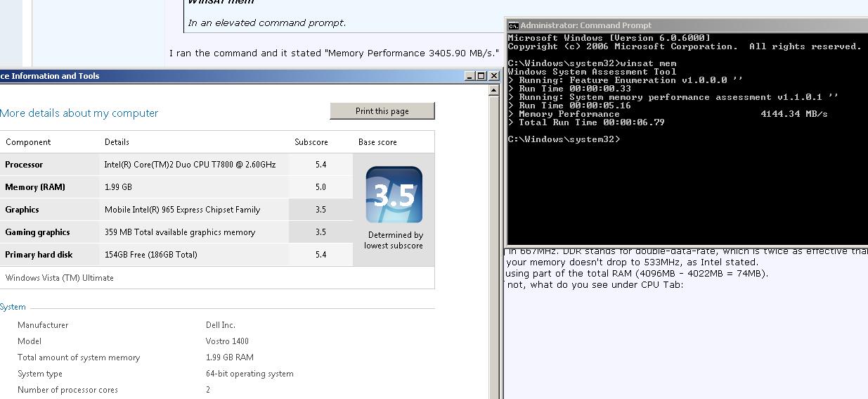Click the Details column header
The width and height of the screenshot is (868, 399).
(x=117, y=142)
